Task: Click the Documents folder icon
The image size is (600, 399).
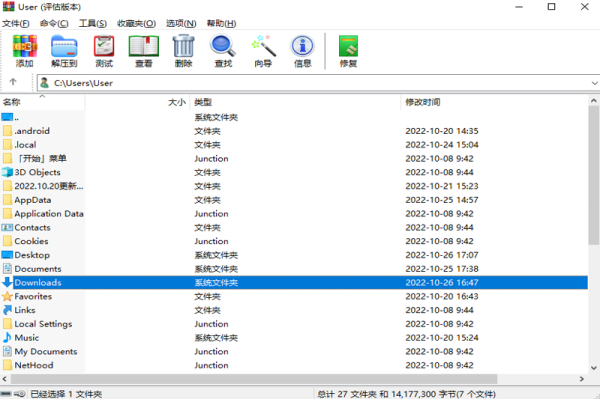Action: (x=7, y=269)
